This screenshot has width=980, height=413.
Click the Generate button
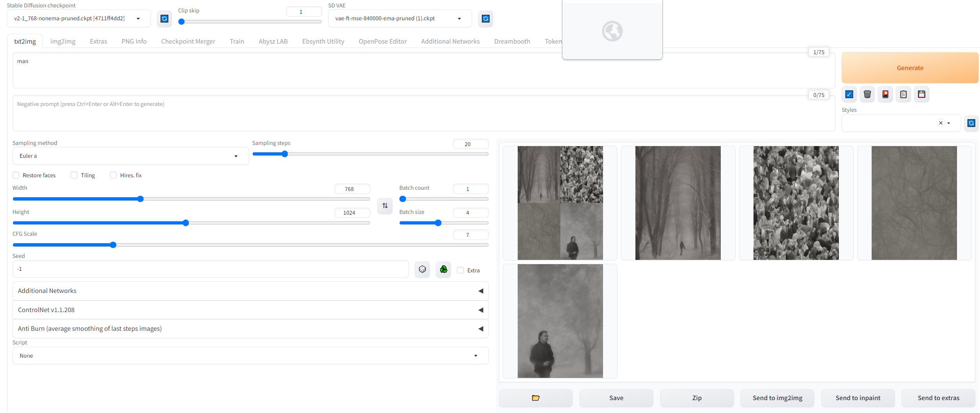click(910, 68)
